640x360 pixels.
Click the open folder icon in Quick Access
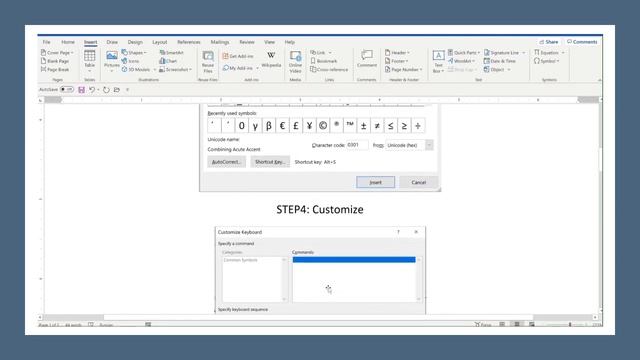pos(117,89)
